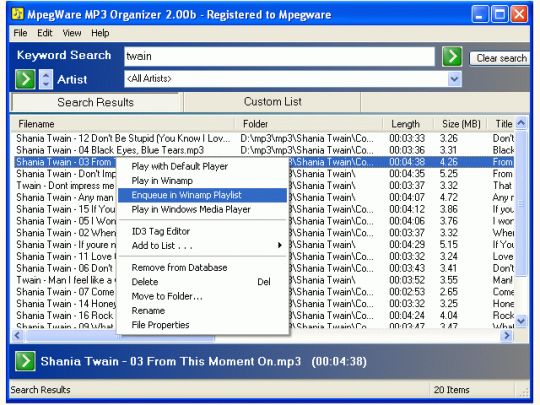Image resolution: width=540 pixels, height=405 pixels.
Task: Click size value 5.25
Action: 448,174
